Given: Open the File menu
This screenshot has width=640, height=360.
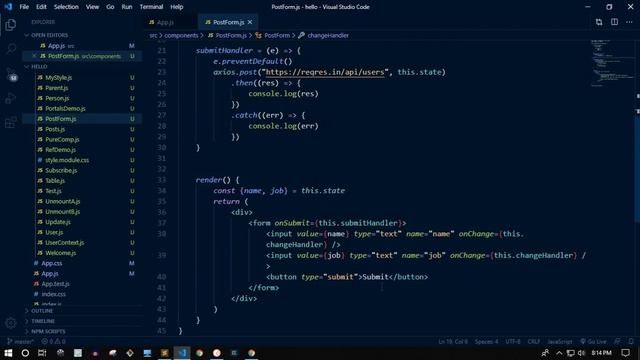Looking at the screenshot, I should point(24,7).
